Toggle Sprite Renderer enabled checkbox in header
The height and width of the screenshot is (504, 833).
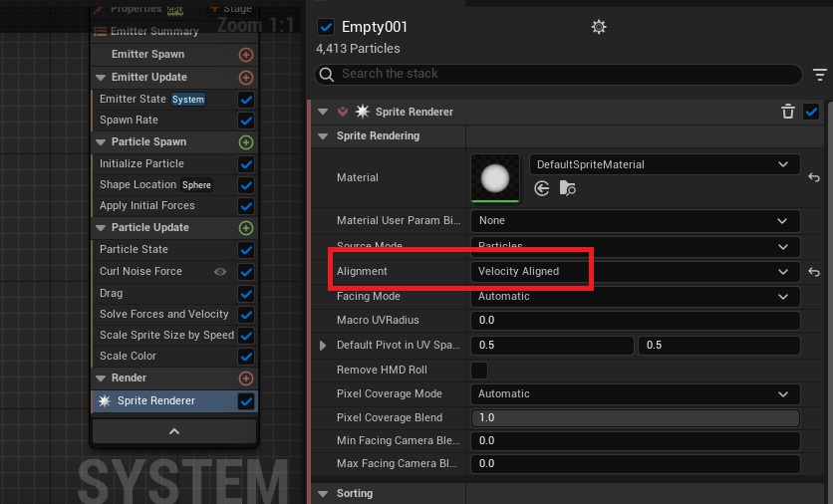[811, 112]
